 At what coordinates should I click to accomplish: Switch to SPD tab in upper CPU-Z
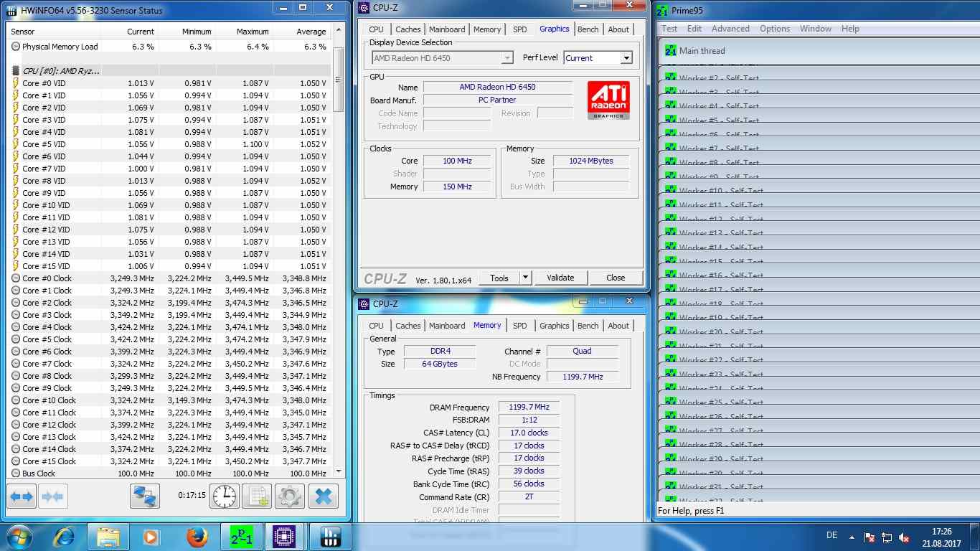[520, 29]
